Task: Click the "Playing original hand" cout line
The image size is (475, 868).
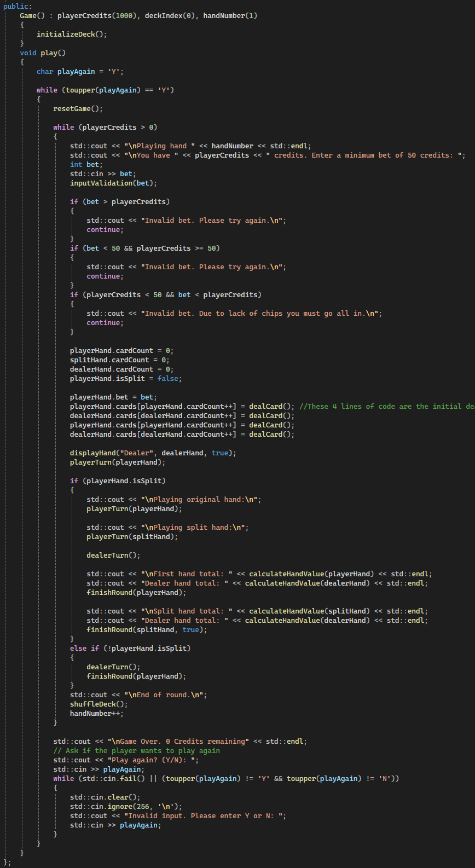Action: click(174, 499)
